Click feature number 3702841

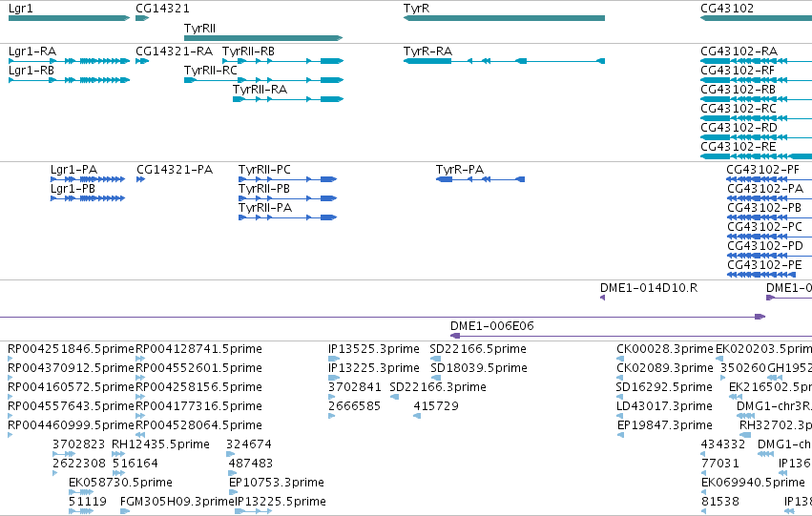pyautogui.click(x=355, y=387)
